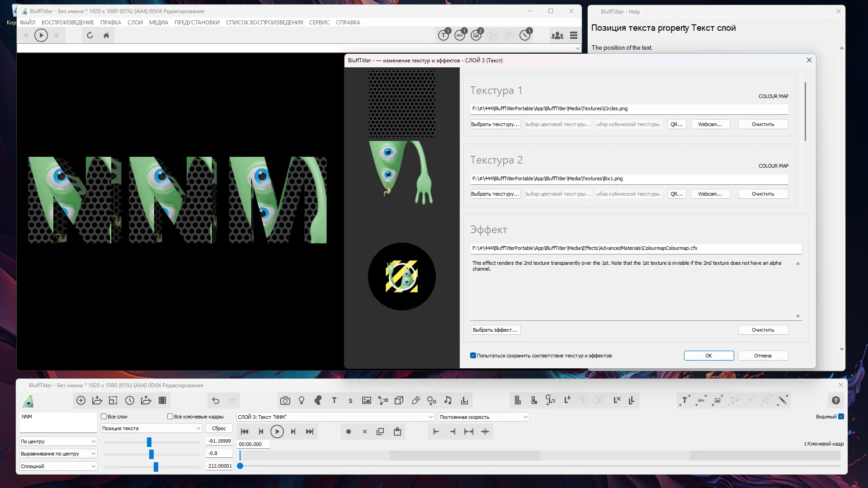Enable the 'Все ключевые кадры' checkbox

click(170, 417)
